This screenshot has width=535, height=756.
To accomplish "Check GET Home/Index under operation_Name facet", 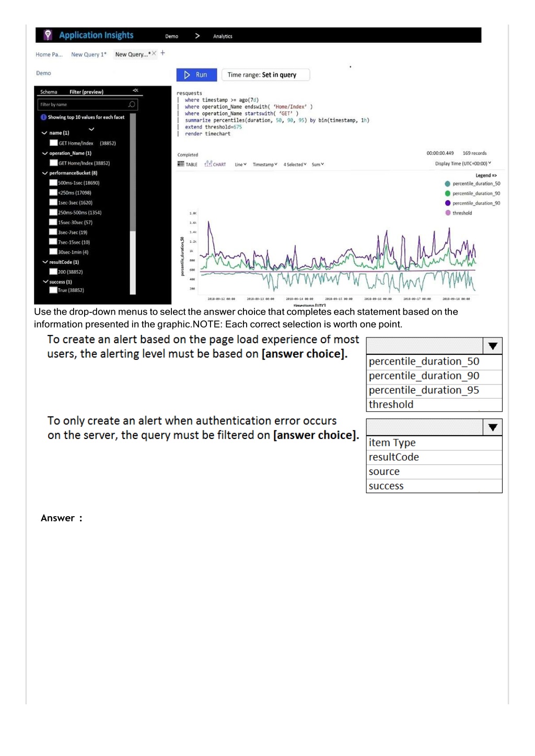I will pos(53,163).
